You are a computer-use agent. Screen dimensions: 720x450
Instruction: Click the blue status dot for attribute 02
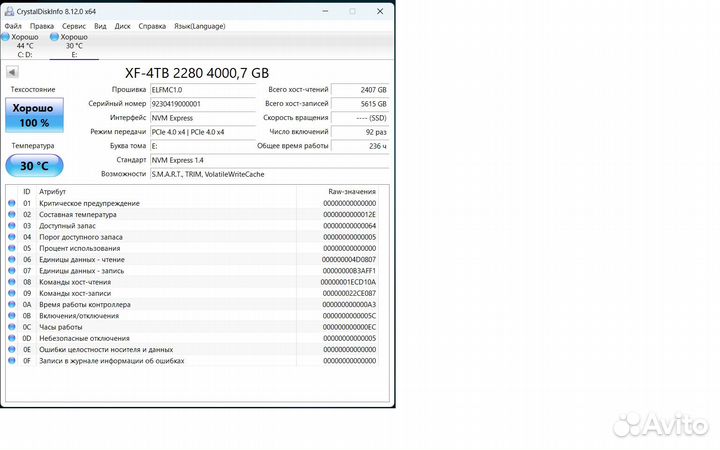coord(12,214)
